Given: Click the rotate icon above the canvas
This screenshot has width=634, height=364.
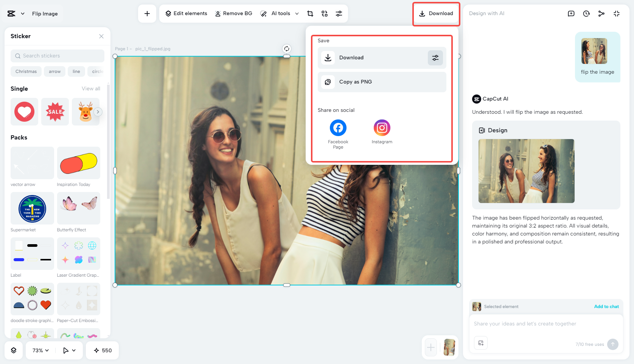Looking at the screenshot, I should click(286, 48).
